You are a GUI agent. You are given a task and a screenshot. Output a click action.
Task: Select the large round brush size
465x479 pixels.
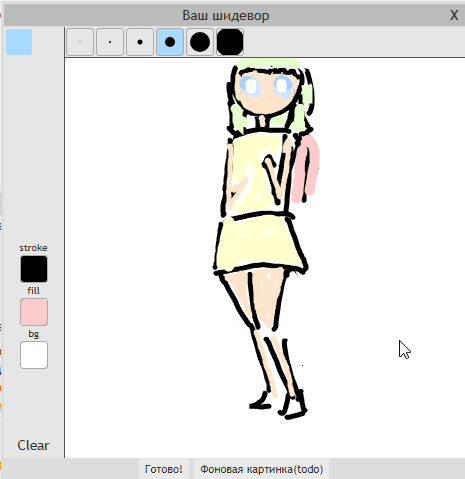[200, 42]
